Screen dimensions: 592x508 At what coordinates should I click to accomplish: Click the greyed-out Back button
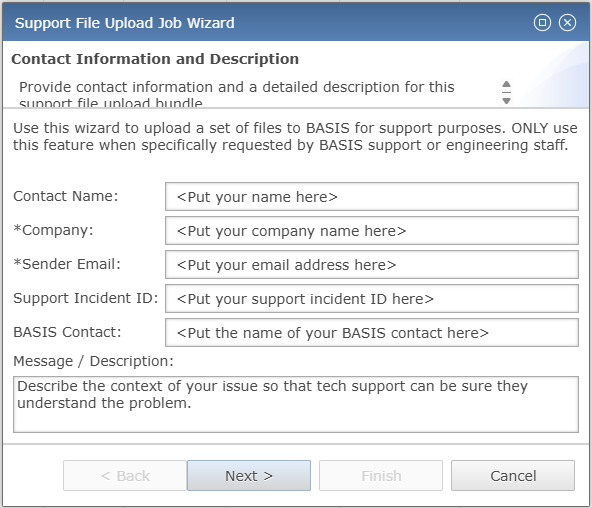[x=125, y=476]
